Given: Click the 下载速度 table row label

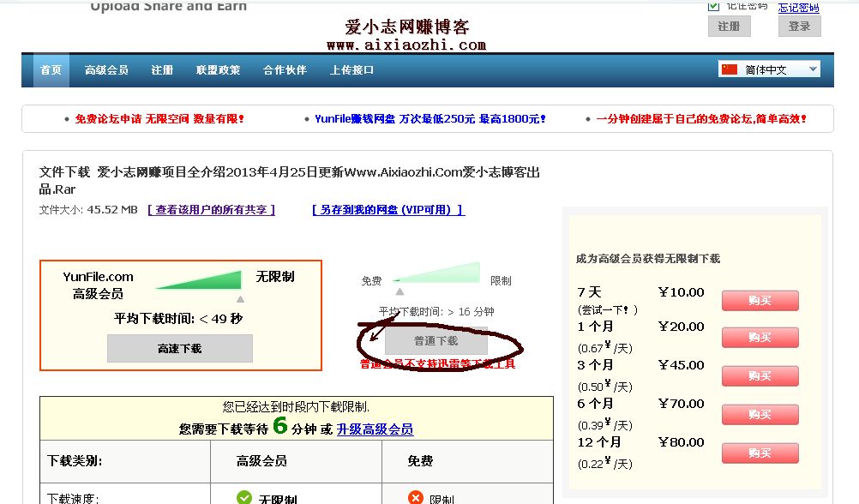Looking at the screenshot, I should click(x=72, y=499).
